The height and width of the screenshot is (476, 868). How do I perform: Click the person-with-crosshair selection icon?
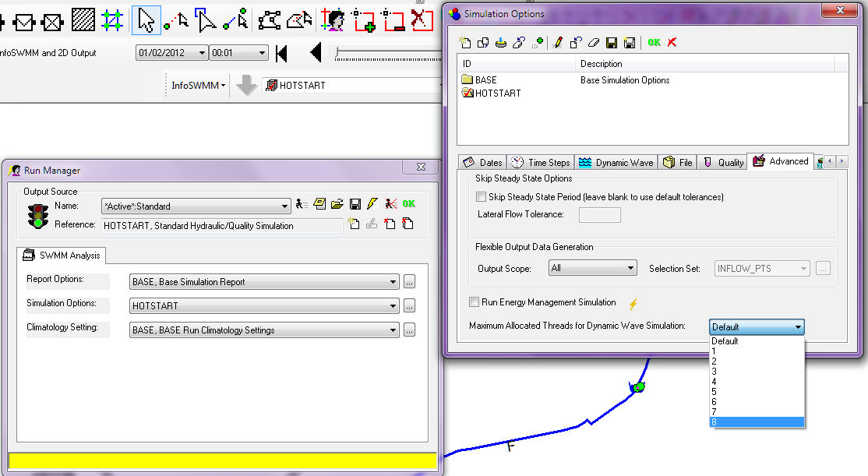333,21
